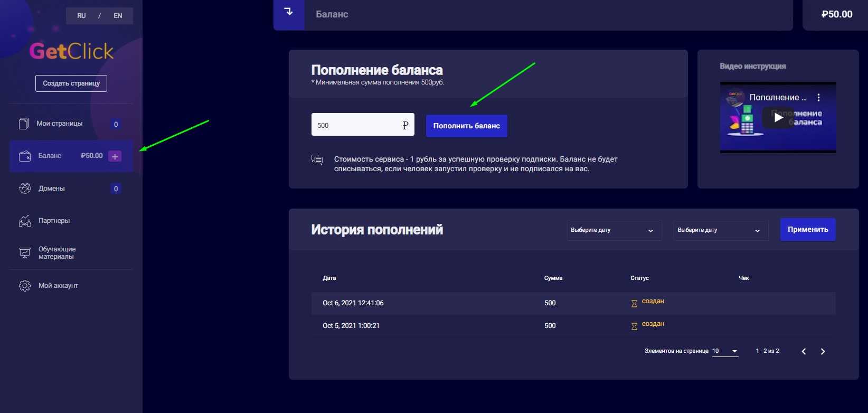Switch interface language to RU
Viewport: 868px width, 413px height.
click(x=81, y=16)
